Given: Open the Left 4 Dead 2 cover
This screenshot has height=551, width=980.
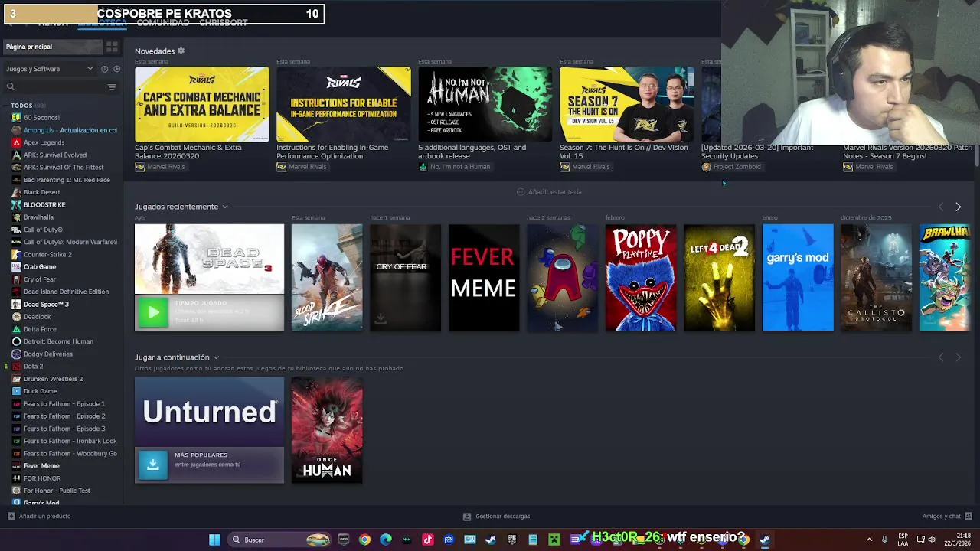Looking at the screenshot, I should tap(719, 278).
